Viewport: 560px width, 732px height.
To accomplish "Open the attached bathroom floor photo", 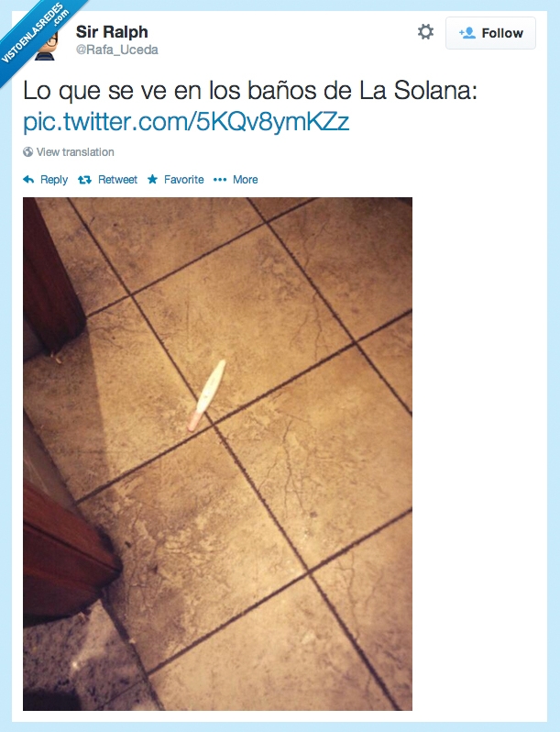I will click(217, 454).
